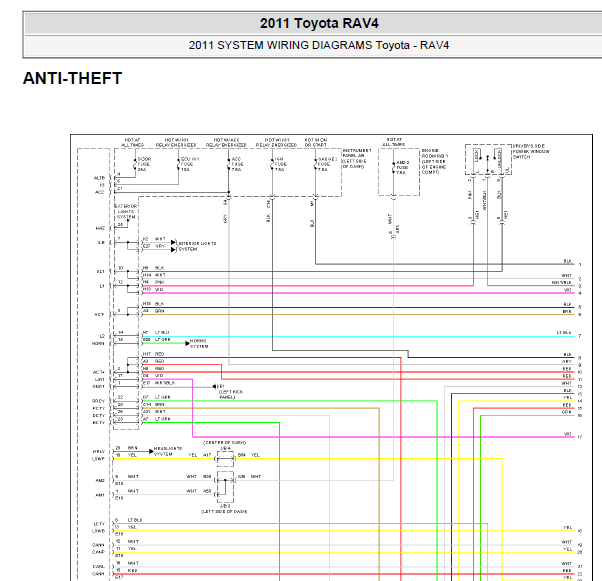Click the LT BLU label at continuation 7
This screenshot has height=581, width=602.
564,333
